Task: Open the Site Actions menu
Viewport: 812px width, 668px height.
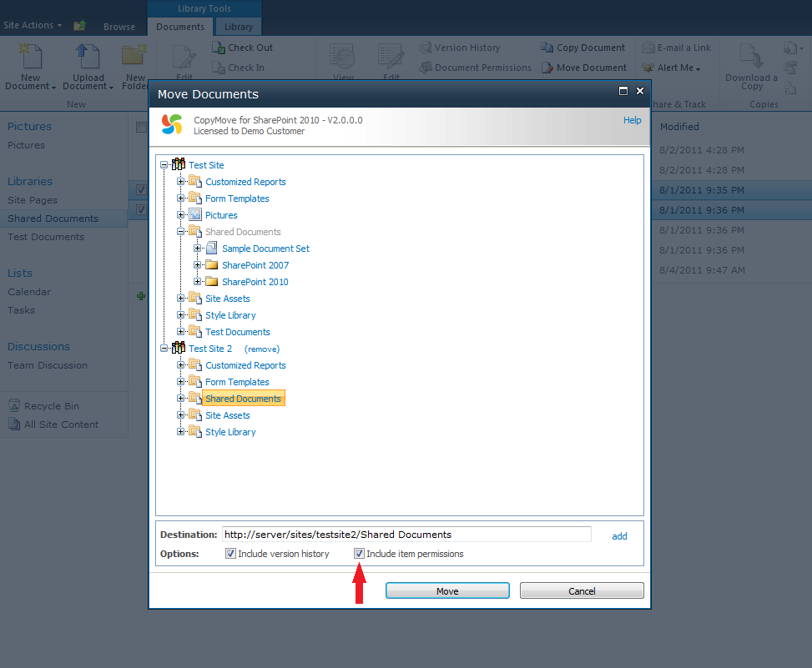Action: (x=32, y=25)
